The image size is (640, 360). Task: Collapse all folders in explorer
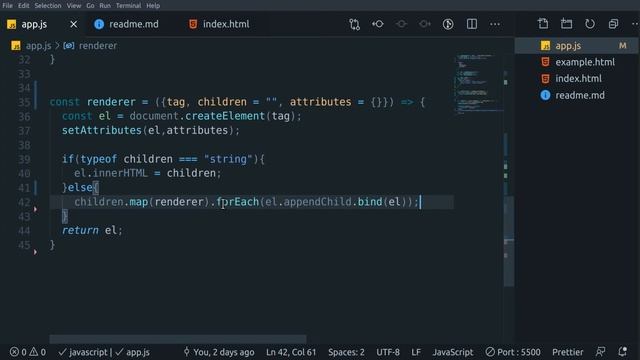tap(613, 24)
